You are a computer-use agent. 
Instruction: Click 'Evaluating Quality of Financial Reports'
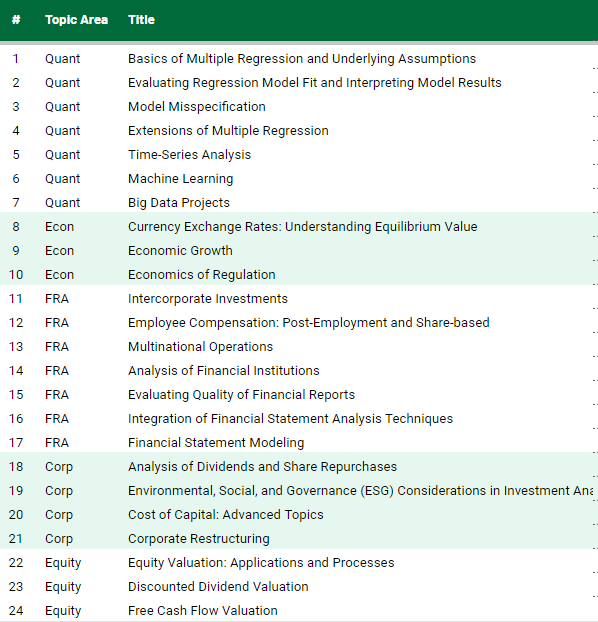241,395
